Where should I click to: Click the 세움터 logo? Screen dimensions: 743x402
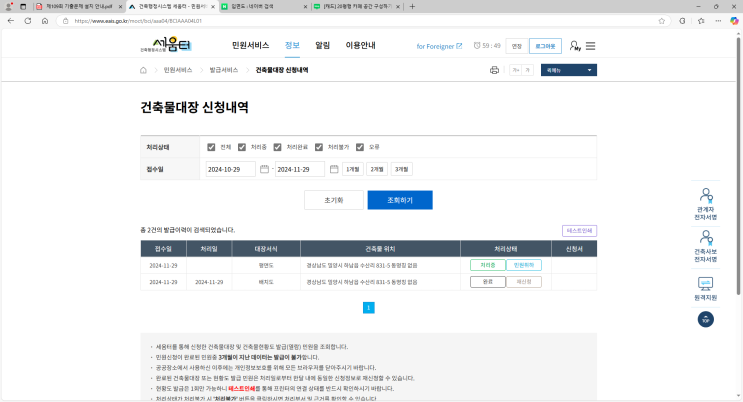(x=166, y=45)
